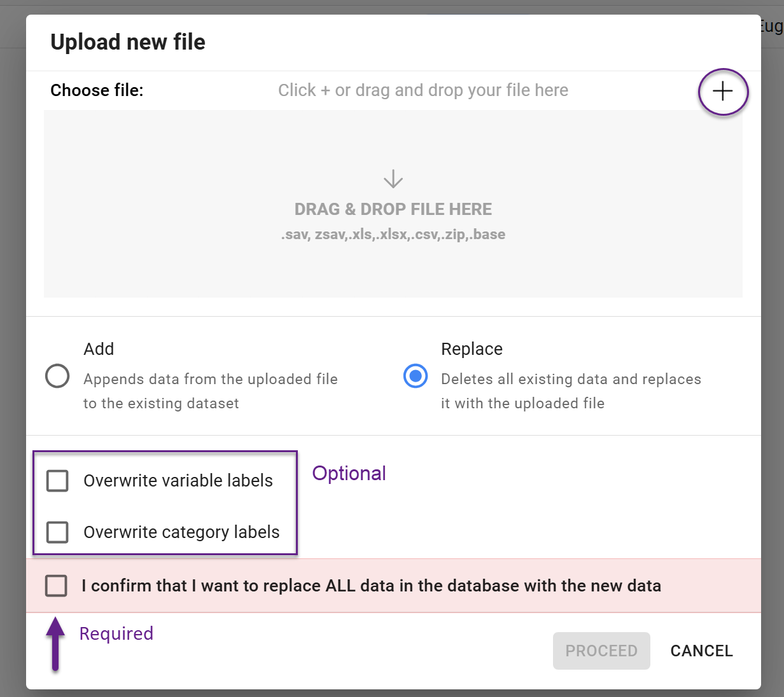The image size is (784, 697).
Task: Click the 'Add' option heading
Action: [99, 349]
